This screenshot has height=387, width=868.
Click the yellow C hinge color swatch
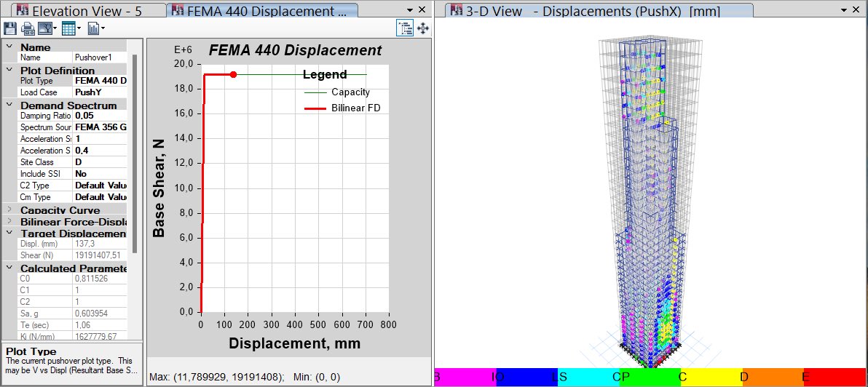(711, 377)
